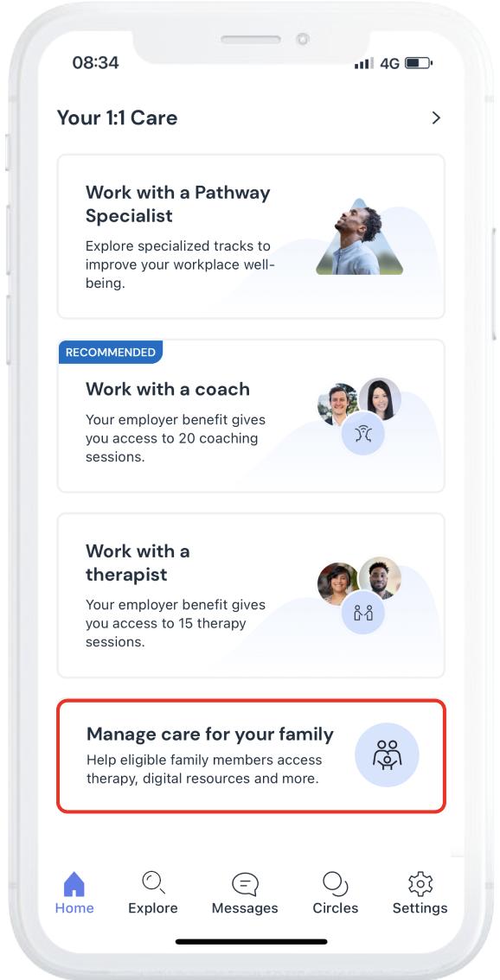Open the Settings gear icon
The image size is (500, 980).
coord(420,884)
